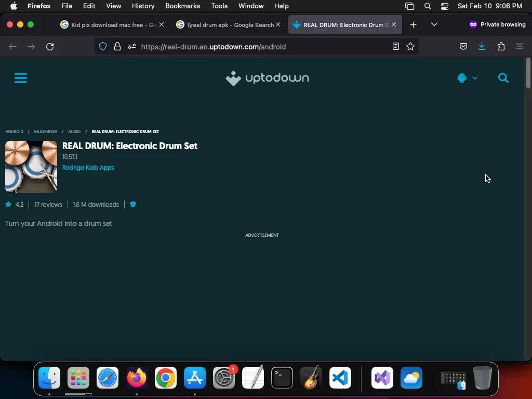This screenshot has height=399, width=532.
Task: Launch Google Chrome from the Dock
Action: [166, 377]
